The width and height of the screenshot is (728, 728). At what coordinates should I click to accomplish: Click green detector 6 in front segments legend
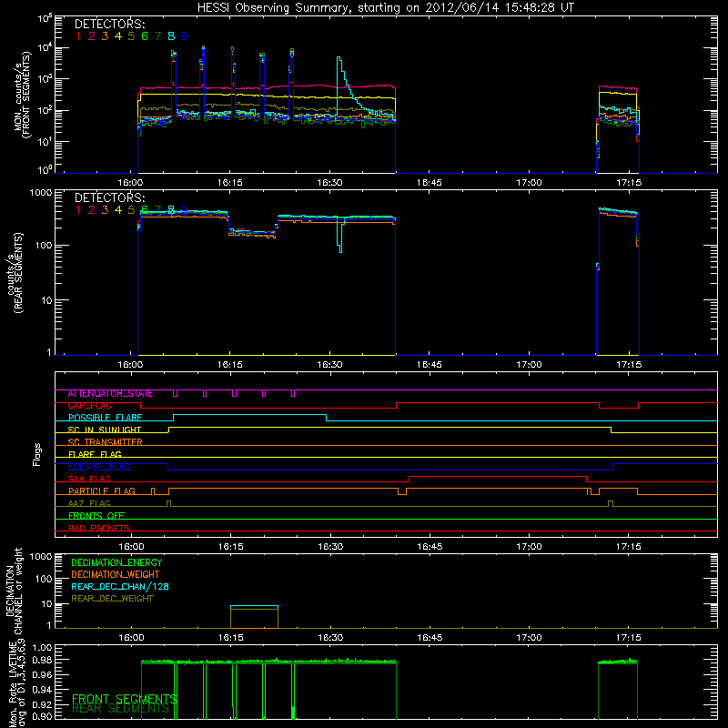tap(145, 36)
